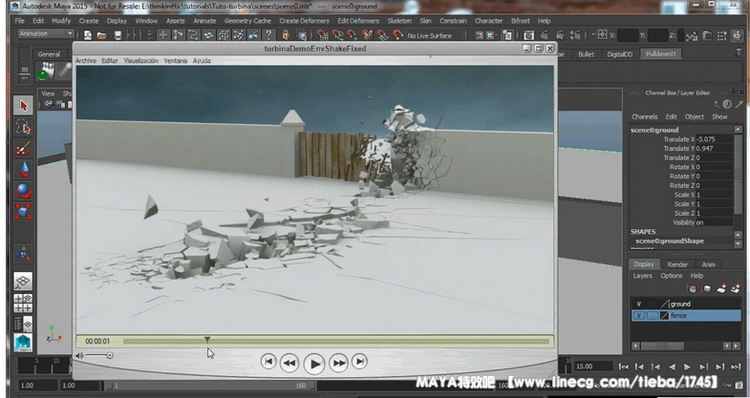The width and height of the screenshot is (750, 398).
Task: Toggle the magnet live surface icon
Action: point(397,35)
